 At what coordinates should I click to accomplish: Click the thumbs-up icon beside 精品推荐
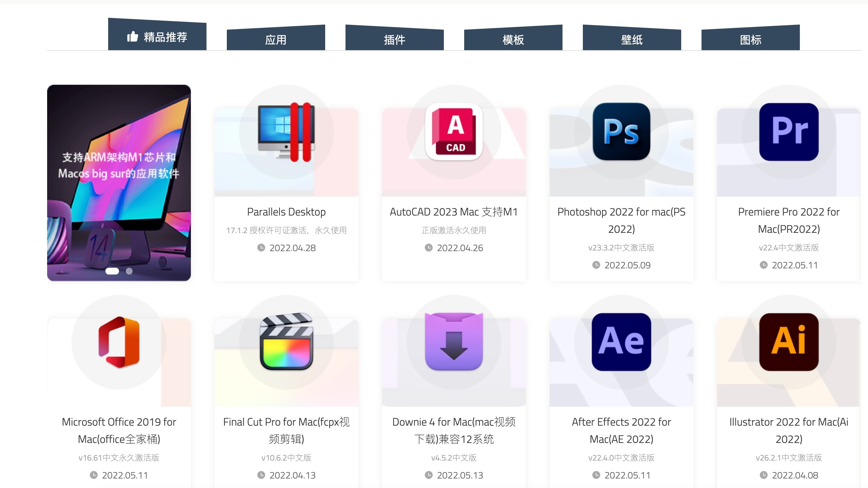click(133, 37)
